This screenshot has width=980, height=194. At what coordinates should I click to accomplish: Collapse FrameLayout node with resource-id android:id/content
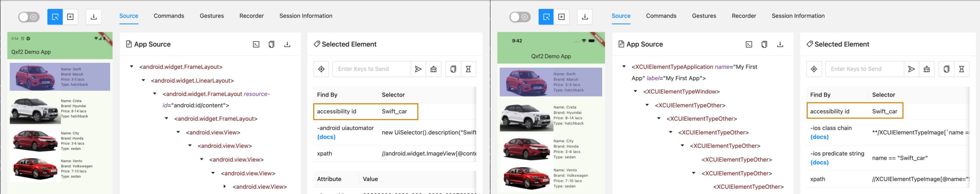pos(155,94)
